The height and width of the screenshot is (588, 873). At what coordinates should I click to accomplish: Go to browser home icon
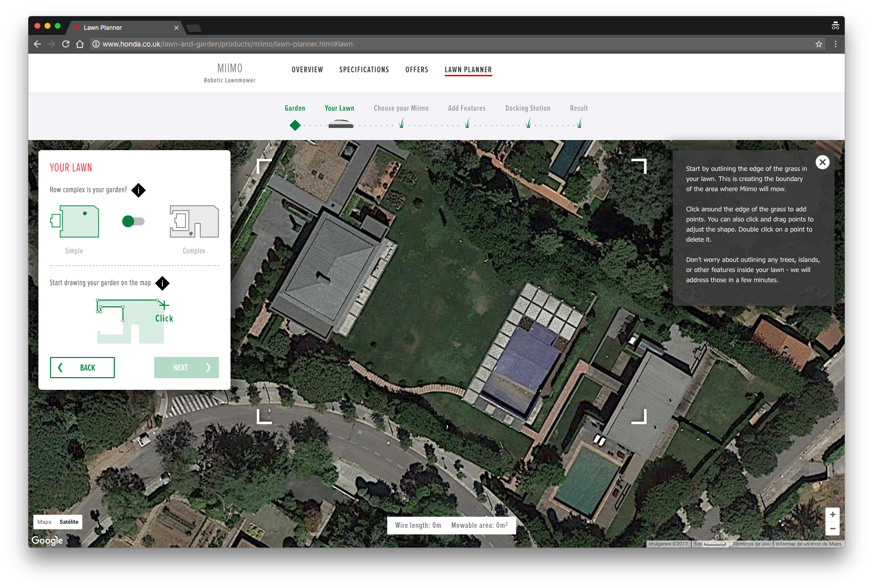[80, 44]
